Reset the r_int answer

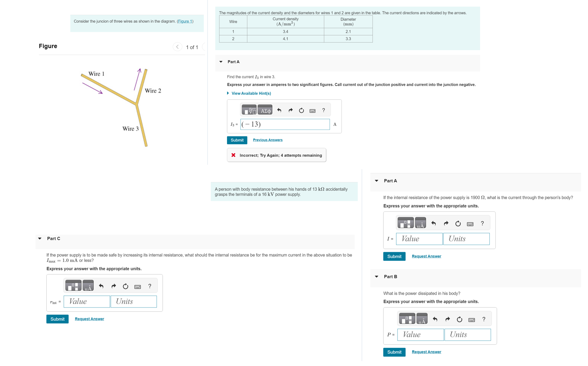126,286
